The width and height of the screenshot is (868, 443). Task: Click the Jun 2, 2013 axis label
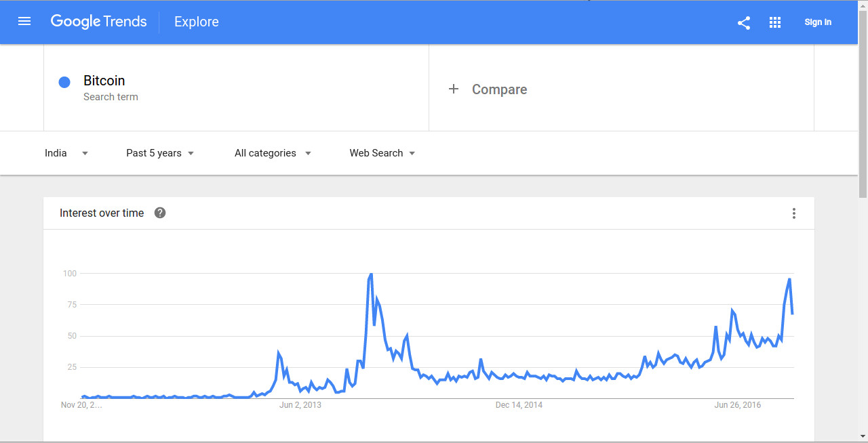click(300, 405)
